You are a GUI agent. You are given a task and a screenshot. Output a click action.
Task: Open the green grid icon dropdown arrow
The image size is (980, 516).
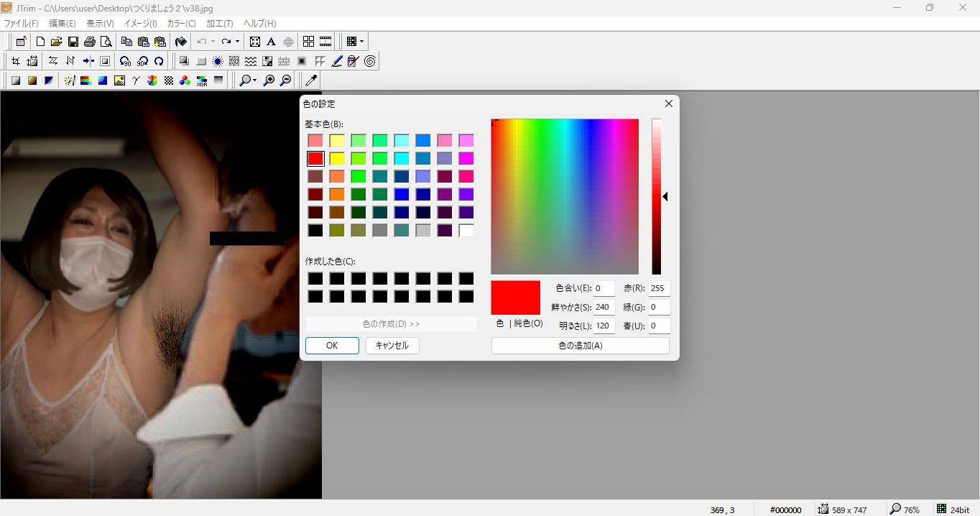point(361,42)
